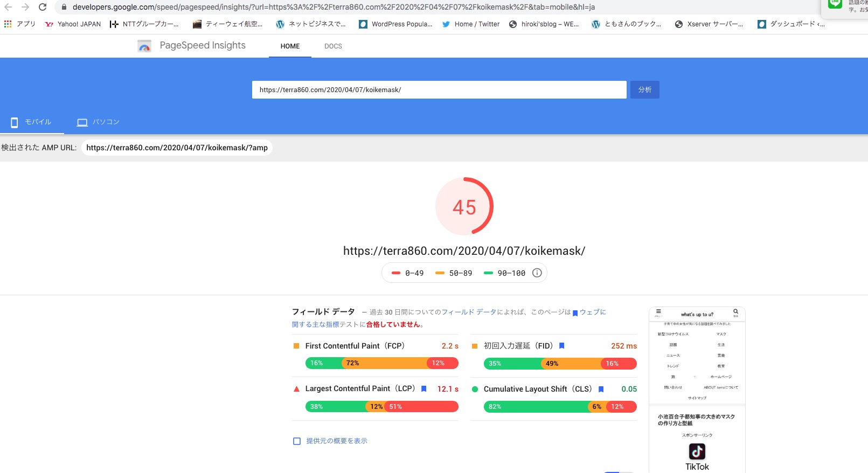Click the CLS distribution bar
The image size is (868, 473).
560,407
